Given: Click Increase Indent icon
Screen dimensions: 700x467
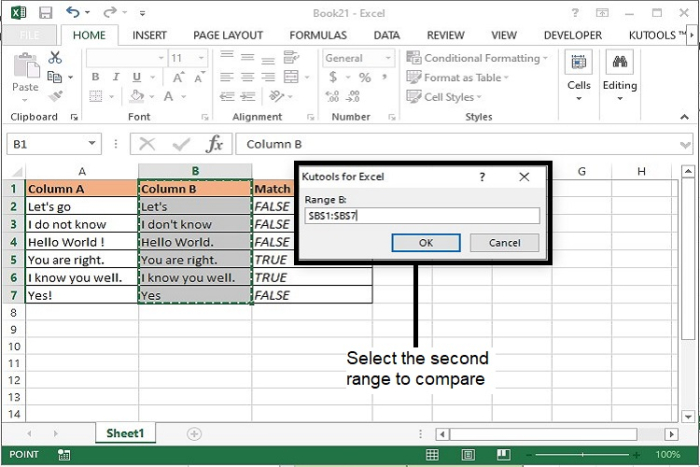Looking at the screenshot, I should 248,96.
